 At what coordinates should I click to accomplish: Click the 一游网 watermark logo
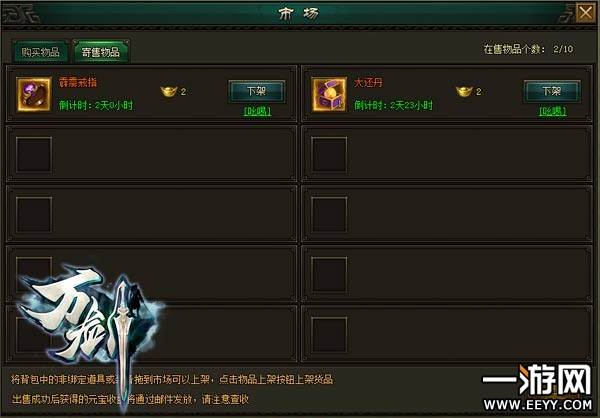click(x=537, y=387)
